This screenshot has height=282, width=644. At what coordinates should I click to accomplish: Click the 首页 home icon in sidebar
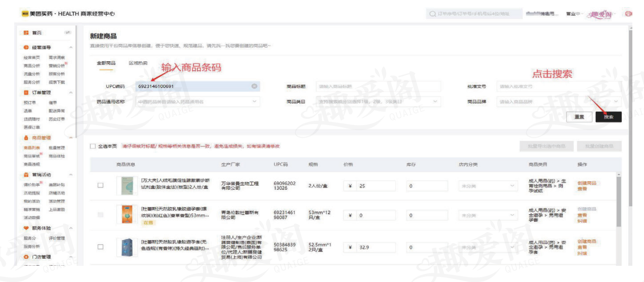[x=26, y=32]
